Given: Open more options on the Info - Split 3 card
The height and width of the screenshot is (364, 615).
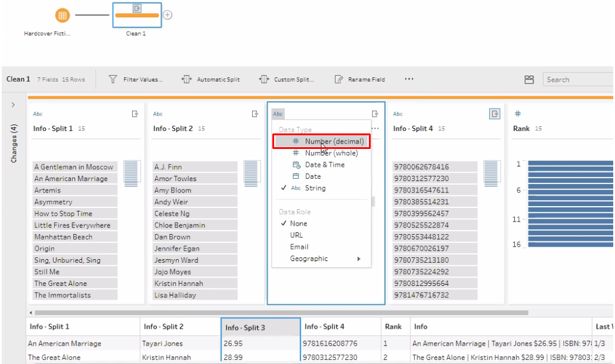Looking at the screenshot, I should pyautogui.click(x=375, y=128).
